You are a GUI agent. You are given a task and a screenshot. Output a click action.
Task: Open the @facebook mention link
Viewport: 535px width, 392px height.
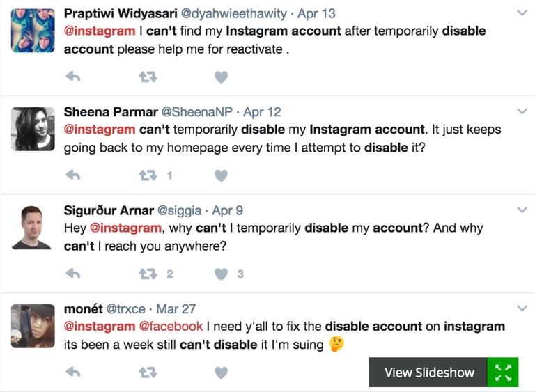[171, 326]
